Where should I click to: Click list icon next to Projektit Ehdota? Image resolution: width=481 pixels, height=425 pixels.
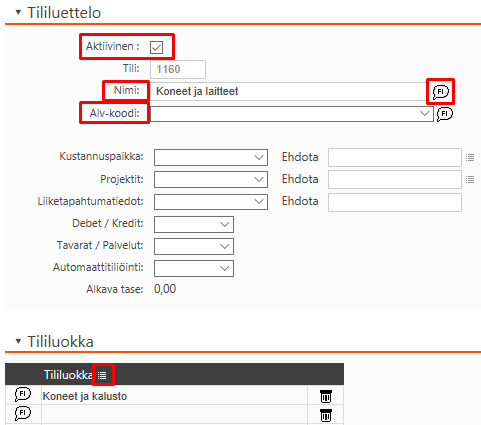click(470, 180)
